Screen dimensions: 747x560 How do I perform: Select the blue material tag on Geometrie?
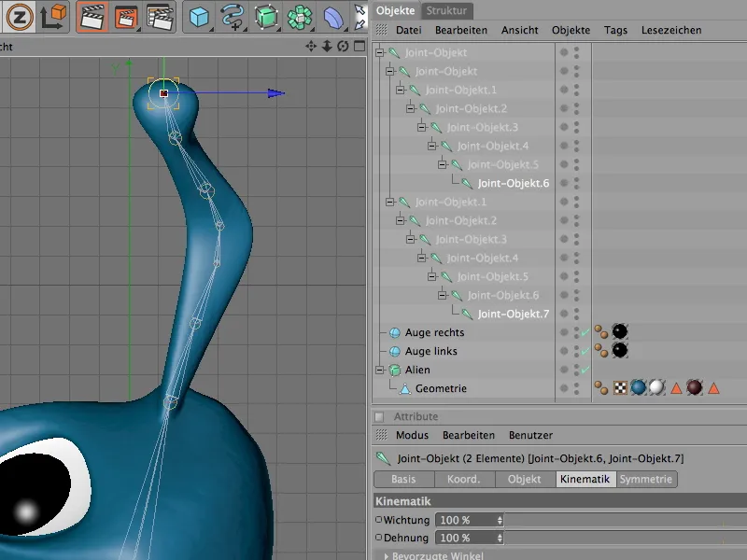point(639,387)
